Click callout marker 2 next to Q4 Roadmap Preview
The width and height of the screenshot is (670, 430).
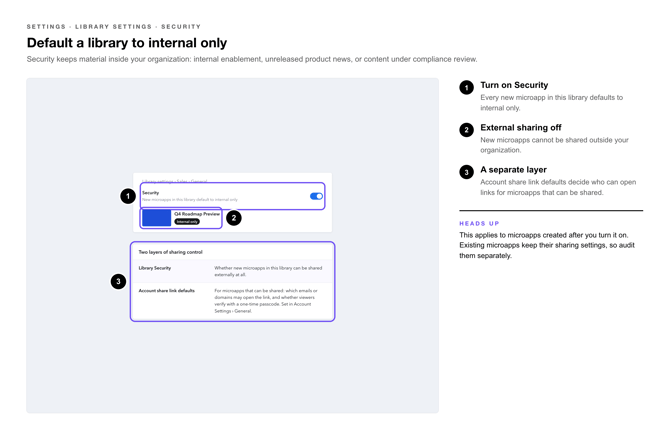point(234,218)
